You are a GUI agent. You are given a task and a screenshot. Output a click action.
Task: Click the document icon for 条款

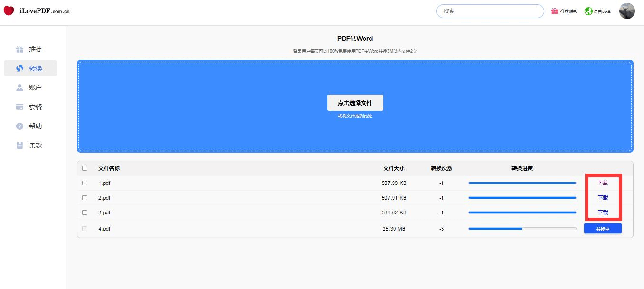click(19, 145)
